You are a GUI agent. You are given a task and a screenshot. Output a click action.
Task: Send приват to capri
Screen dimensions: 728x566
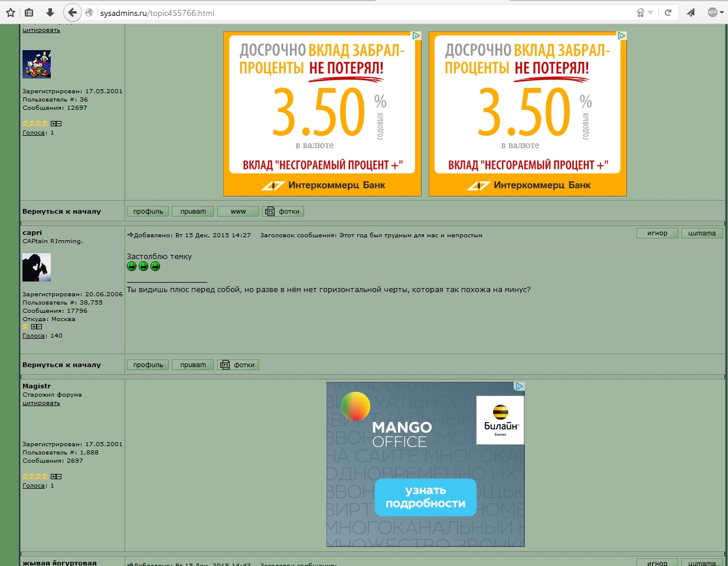193,365
